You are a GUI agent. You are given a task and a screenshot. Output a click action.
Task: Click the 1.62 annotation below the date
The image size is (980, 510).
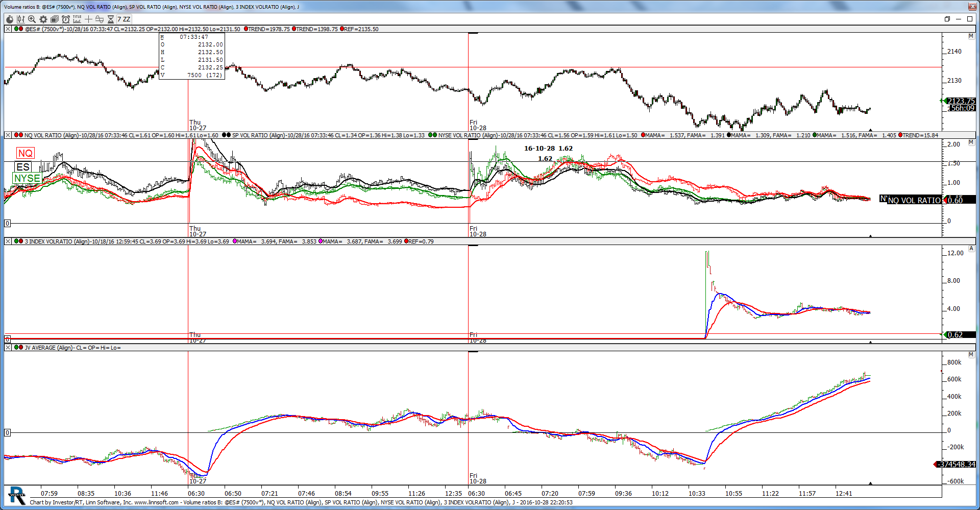click(x=545, y=159)
